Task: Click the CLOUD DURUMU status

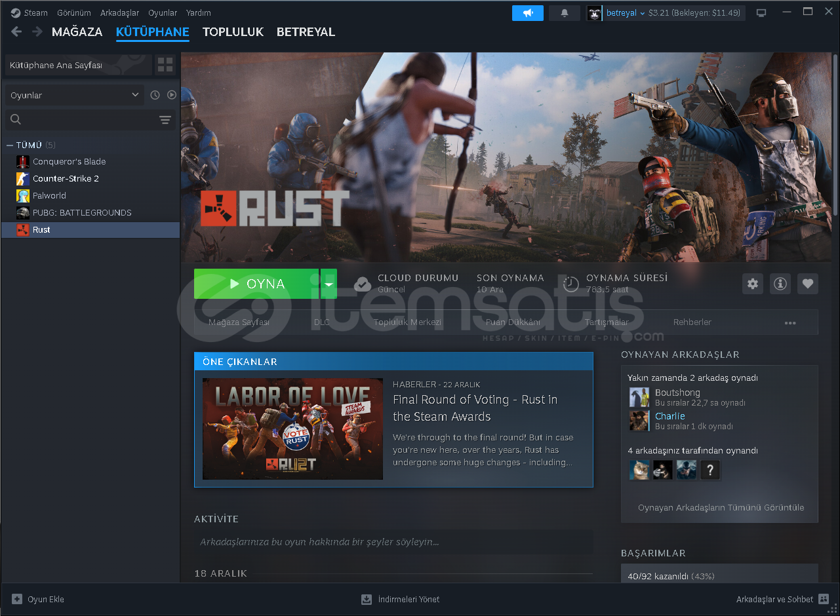Action: click(407, 284)
